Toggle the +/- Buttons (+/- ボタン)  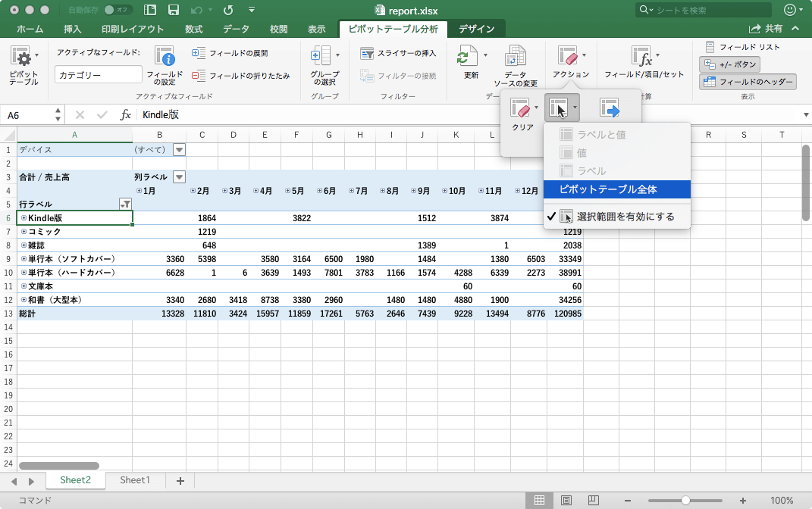[729, 64]
